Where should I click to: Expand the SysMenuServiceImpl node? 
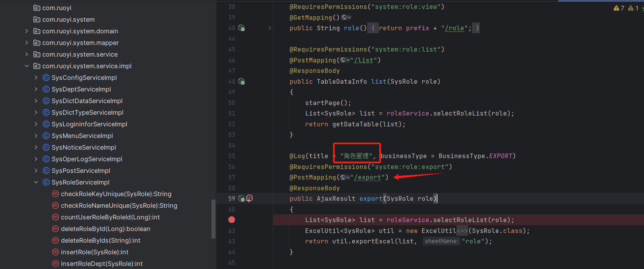(x=36, y=136)
